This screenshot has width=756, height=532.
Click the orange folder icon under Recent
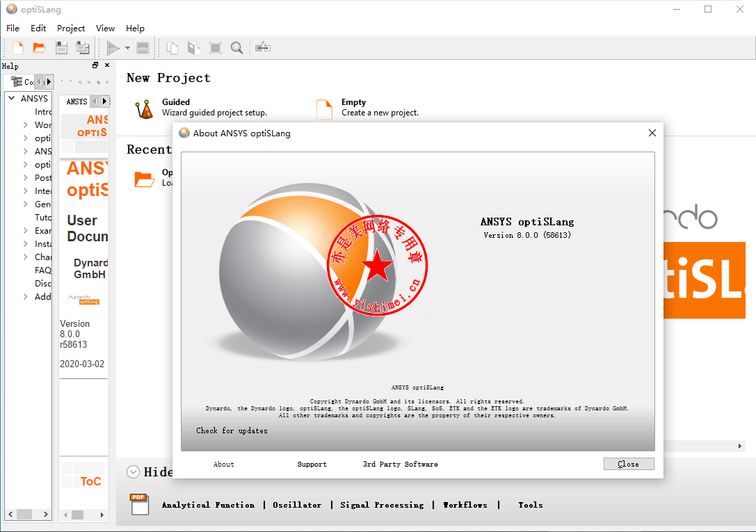(144, 179)
